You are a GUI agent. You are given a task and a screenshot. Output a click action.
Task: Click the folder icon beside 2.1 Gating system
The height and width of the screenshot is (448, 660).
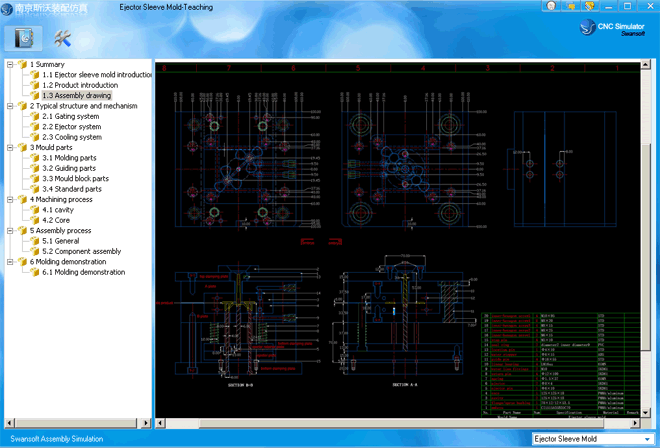tap(34, 116)
